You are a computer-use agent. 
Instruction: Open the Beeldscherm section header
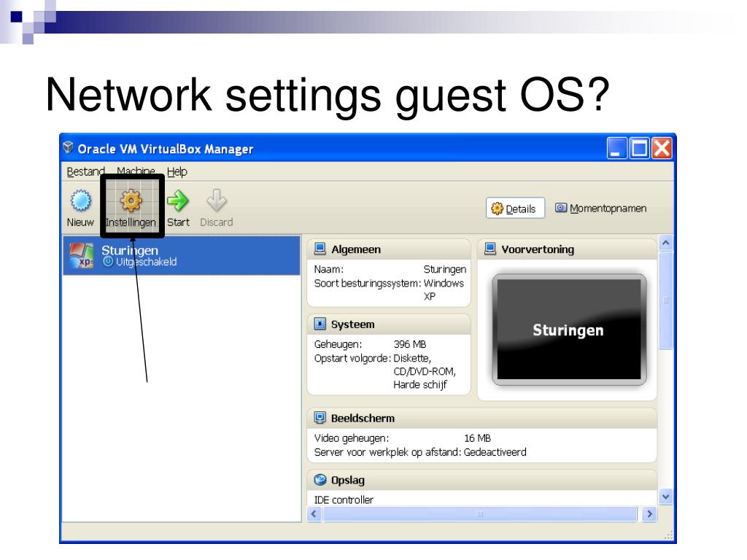[x=482, y=418]
